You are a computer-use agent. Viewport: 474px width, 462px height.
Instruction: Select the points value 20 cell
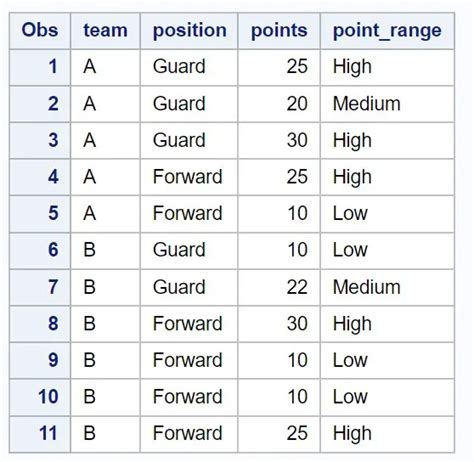(x=279, y=104)
